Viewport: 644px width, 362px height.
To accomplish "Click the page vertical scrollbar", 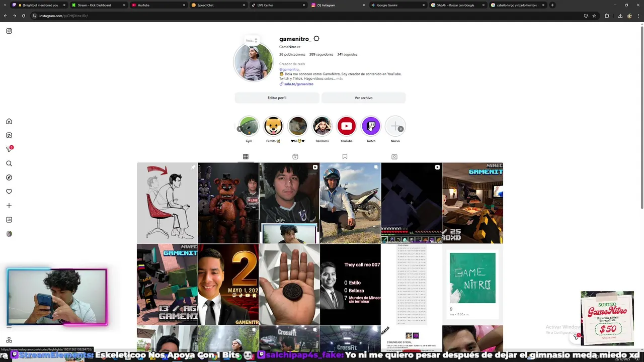I will [x=641, y=118].
